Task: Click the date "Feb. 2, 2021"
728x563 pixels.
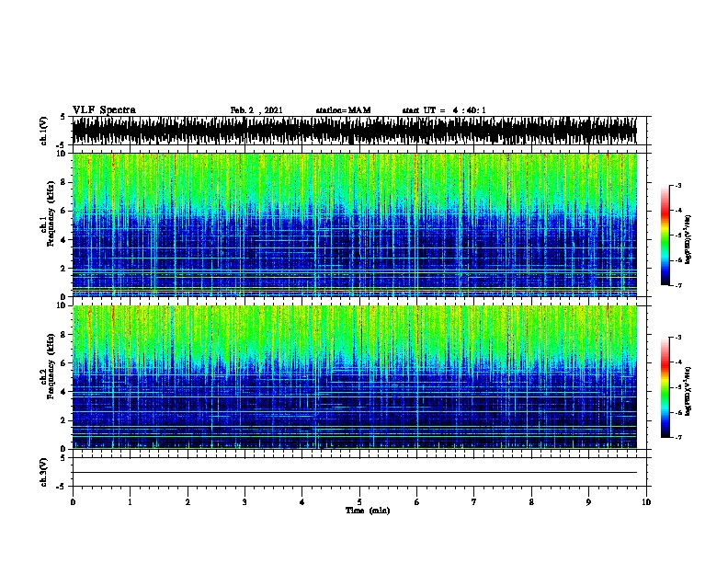Action: pyautogui.click(x=256, y=110)
